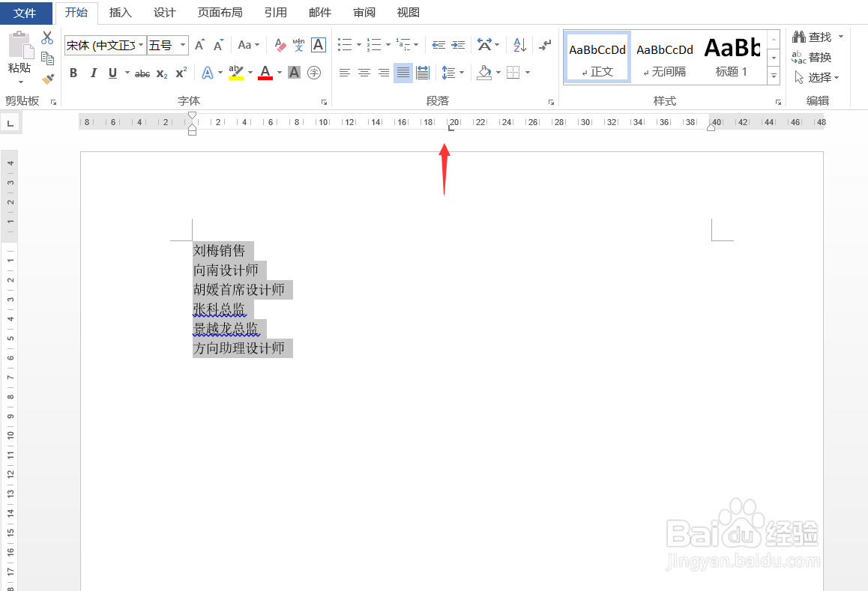Open the font name dropdown
Screen dimensions: 868x591
click(141, 45)
